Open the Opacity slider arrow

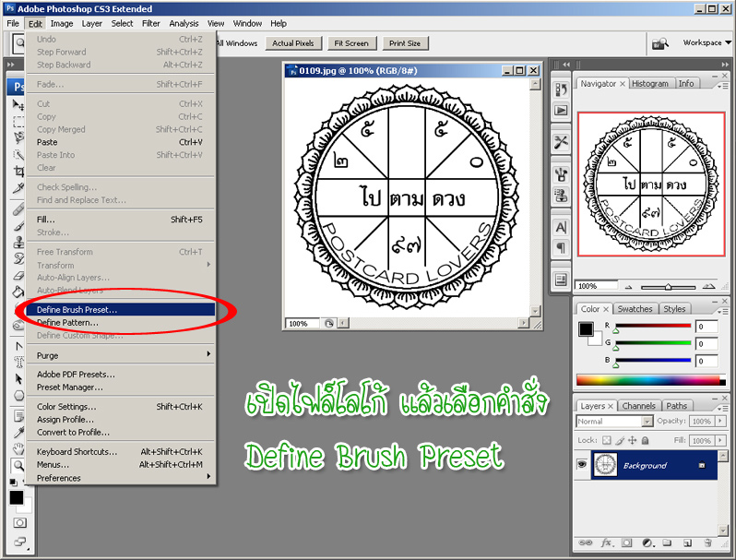coord(720,421)
